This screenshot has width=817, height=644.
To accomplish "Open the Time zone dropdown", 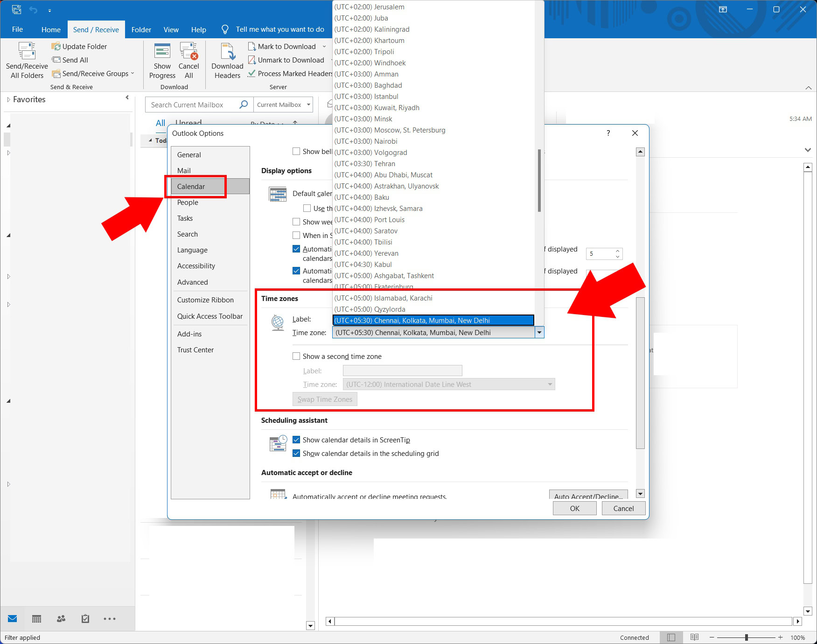I will [539, 332].
